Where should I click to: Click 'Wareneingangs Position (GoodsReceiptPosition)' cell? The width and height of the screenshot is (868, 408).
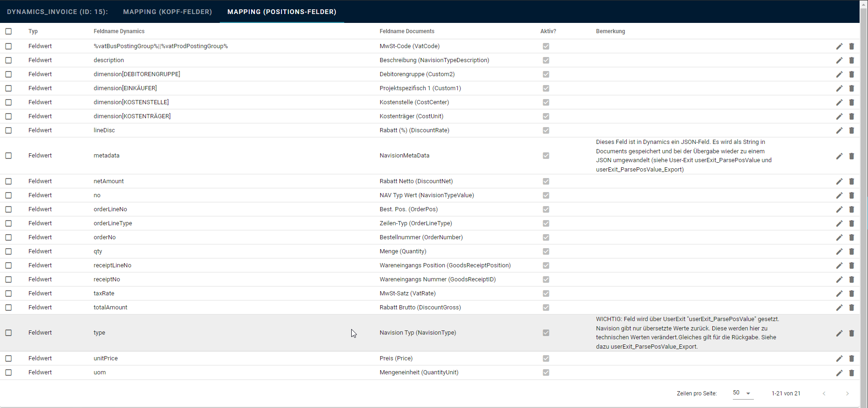click(x=445, y=265)
